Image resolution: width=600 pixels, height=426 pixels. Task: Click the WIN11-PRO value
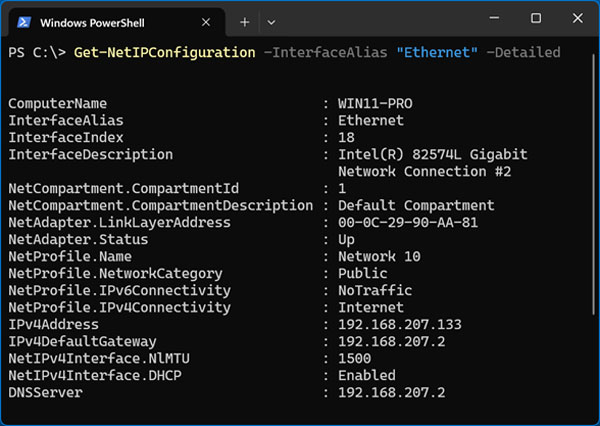pos(375,104)
